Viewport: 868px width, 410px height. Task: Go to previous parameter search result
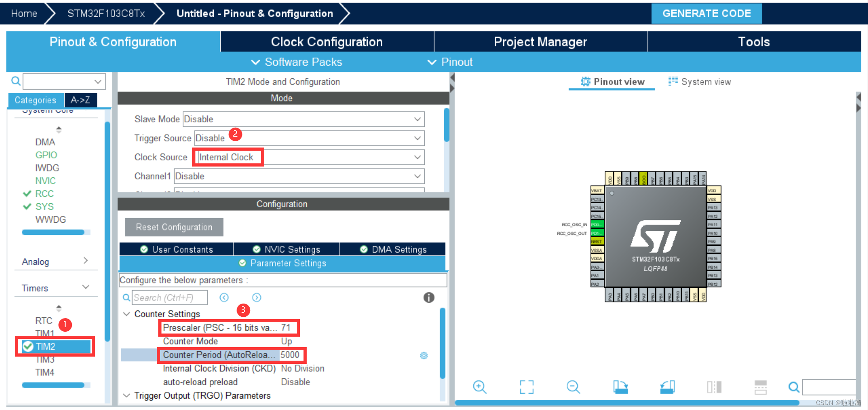pos(224,297)
